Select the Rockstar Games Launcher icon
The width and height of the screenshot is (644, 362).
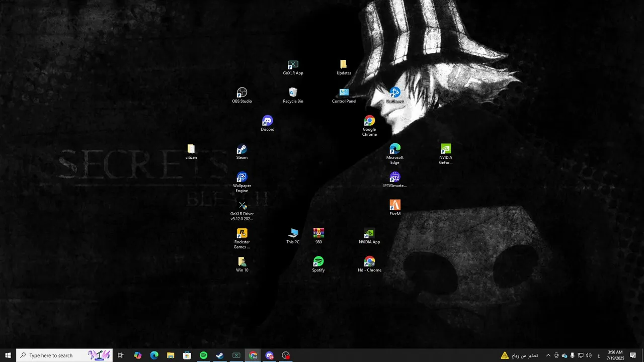(242, 239)
